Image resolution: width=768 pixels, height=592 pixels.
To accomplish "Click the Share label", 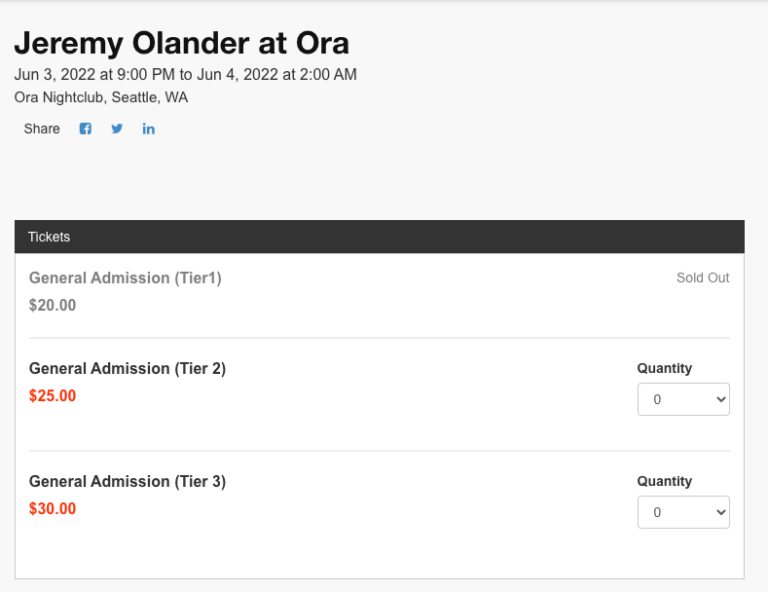I will click(x=42, y=129).
